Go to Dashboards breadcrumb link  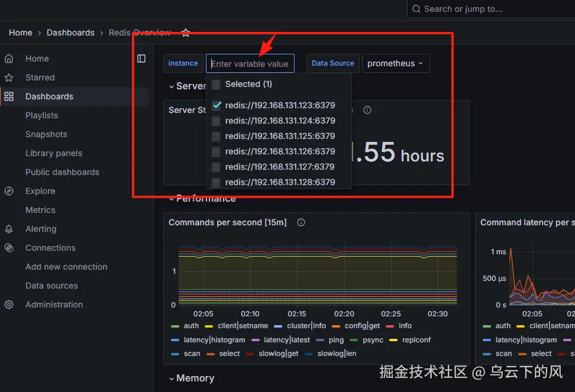(70, 33)
